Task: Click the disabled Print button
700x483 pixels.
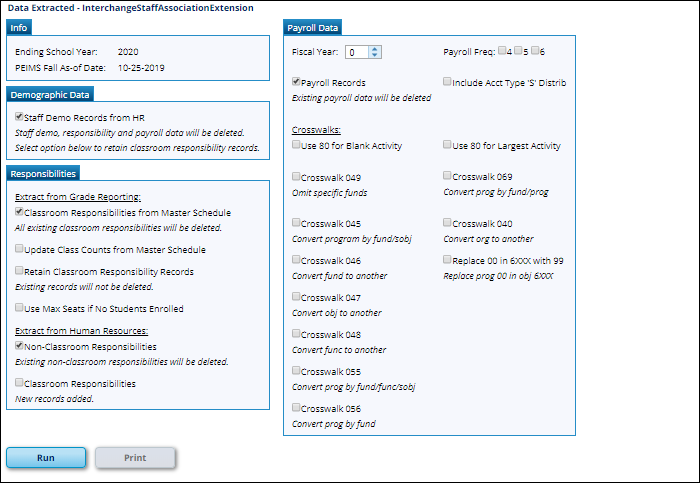Action: point(135,458)
